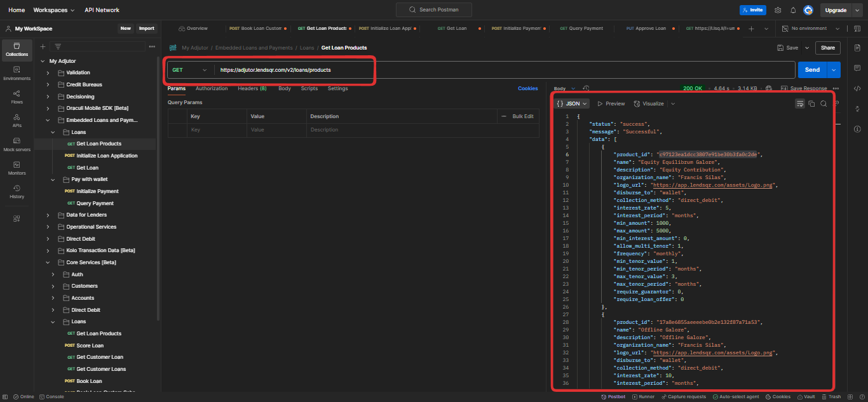Open the Upgrade dropdown arrow
Screen dimensions: 868x402
pos(857,10)
